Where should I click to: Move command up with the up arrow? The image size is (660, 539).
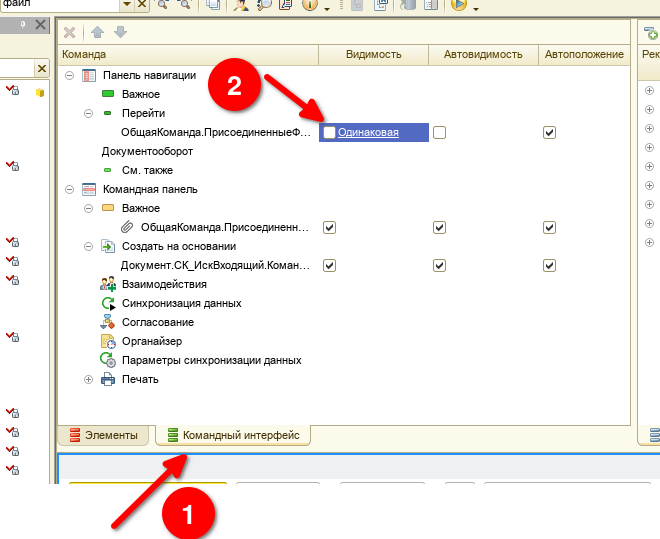point(98,32)
